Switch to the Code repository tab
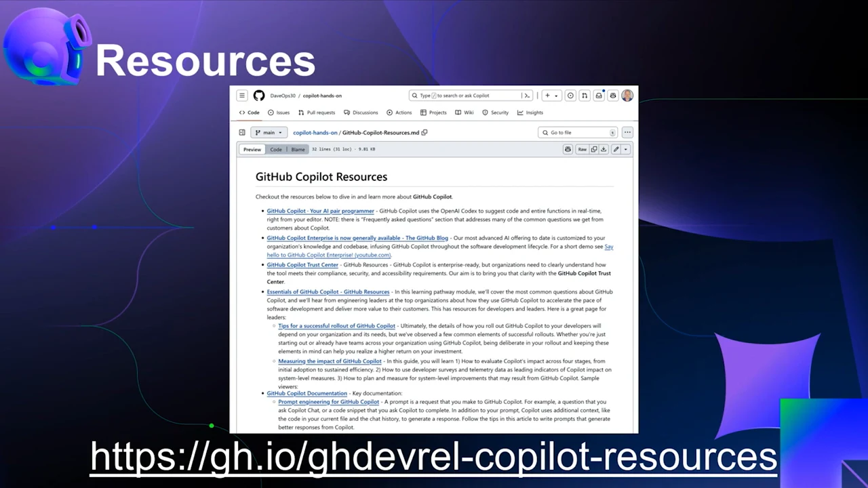Viewport: 868px width, 488px height. 249,113
